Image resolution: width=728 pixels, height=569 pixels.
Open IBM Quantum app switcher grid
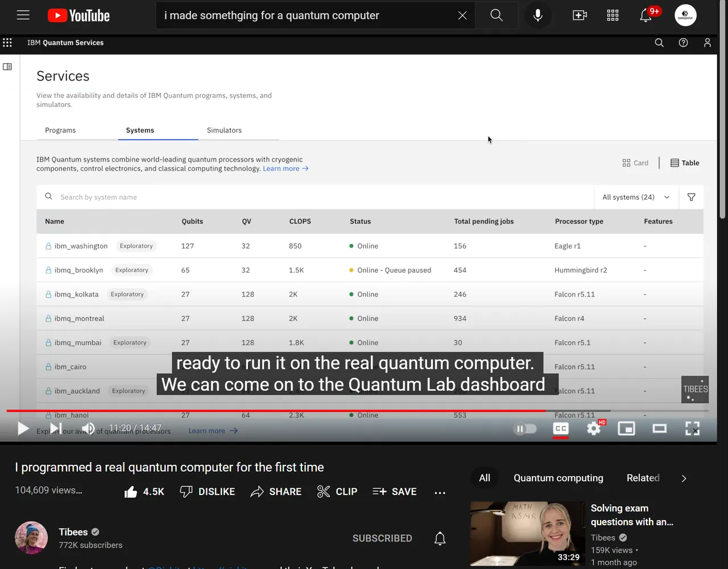pyautogui.click(x=7, y=43)
